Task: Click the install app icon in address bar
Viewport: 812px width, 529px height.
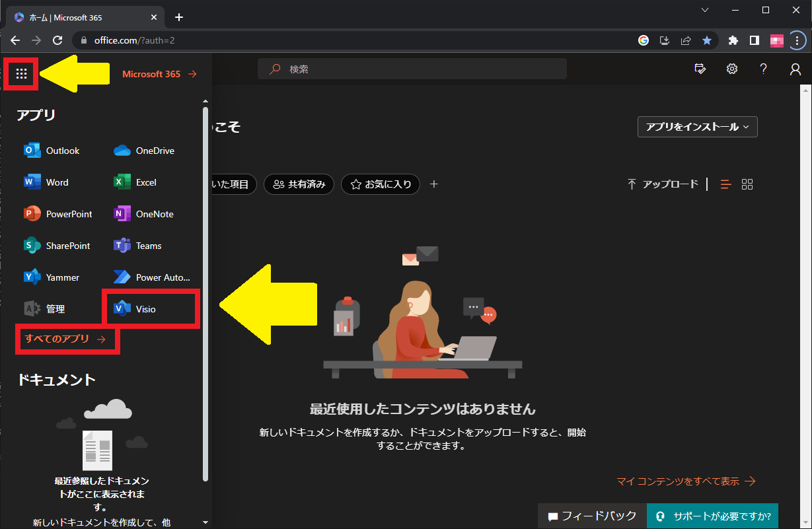Action: point(665,40)
